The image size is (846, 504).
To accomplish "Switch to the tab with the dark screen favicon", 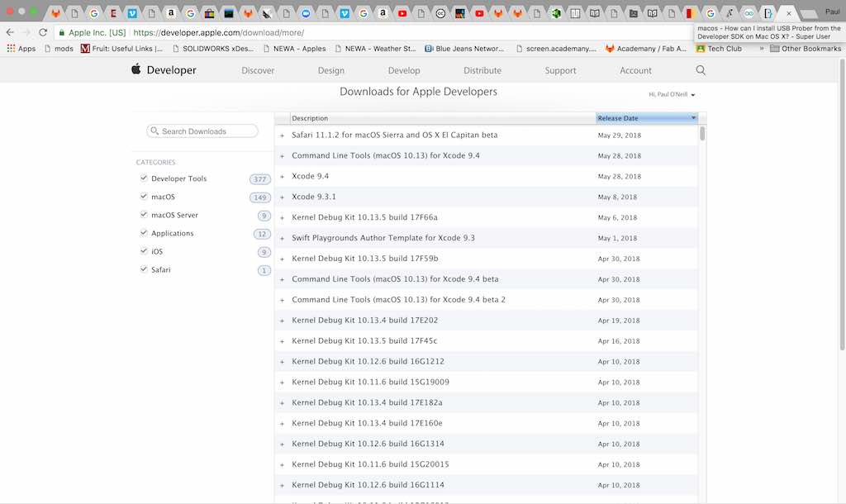I will [229, 13].
